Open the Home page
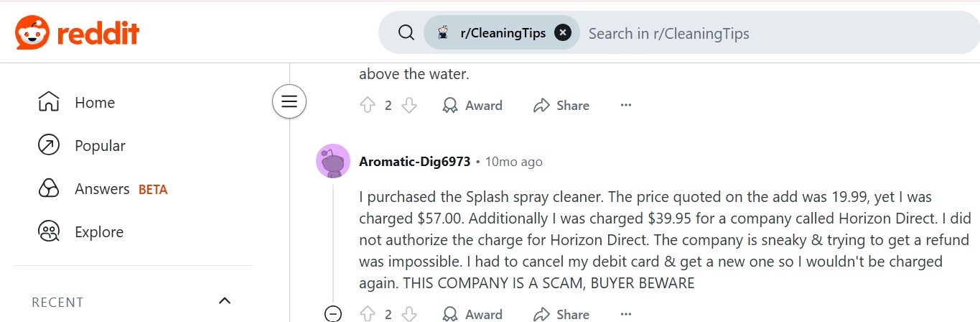 click(94, 103)
